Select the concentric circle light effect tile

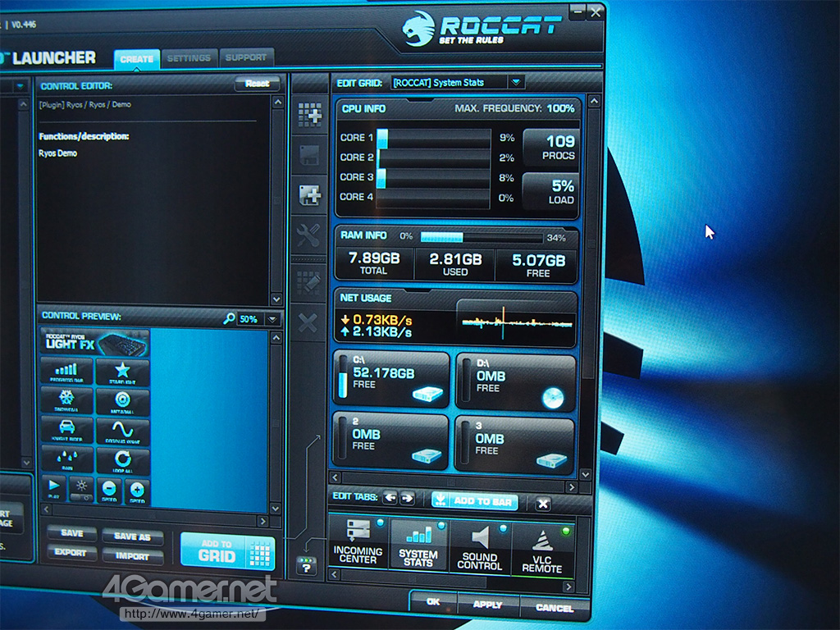123,402
